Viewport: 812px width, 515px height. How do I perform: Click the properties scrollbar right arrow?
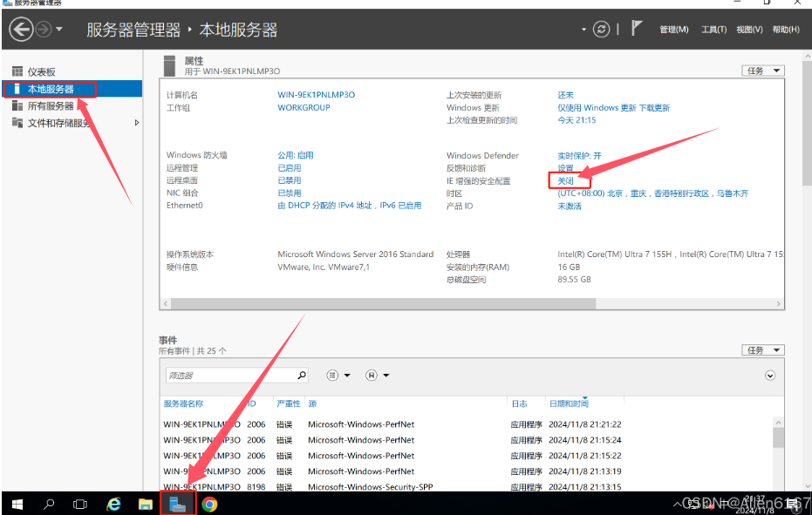[x=778, y=304]
